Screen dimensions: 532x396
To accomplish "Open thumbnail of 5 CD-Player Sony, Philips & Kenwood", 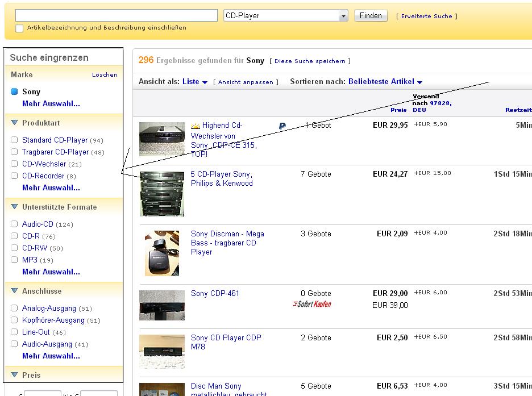I will 162,194.
